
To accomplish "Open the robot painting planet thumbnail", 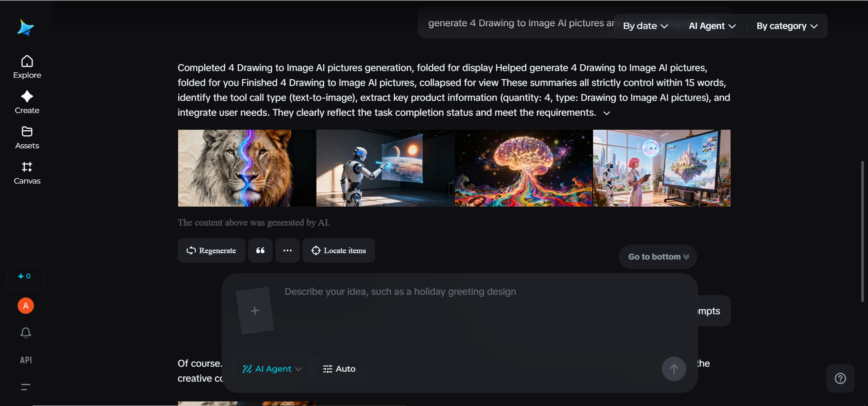I will click(x=385, y=168).
